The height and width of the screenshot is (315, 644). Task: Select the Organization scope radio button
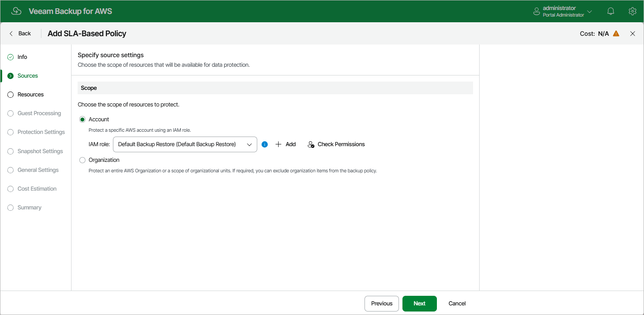pos(82,160)
